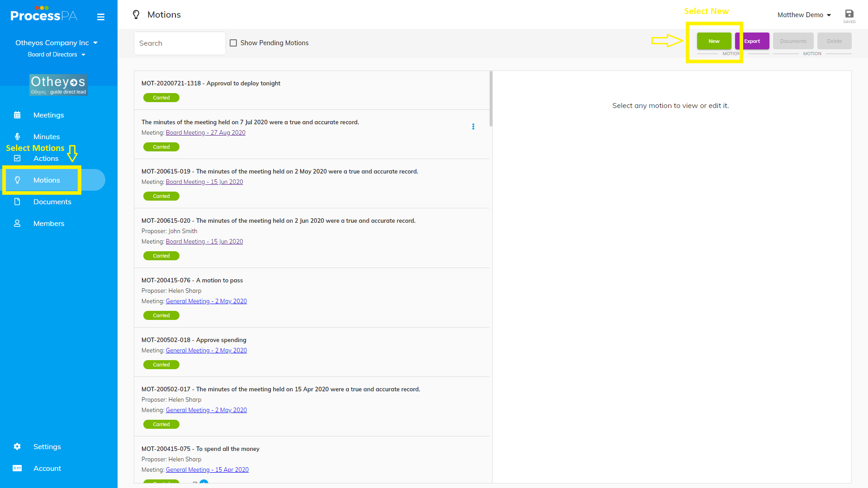Click the Saved floppy disk icon
This screenshot has height=488, width=868.
click(x=849, y=14)
